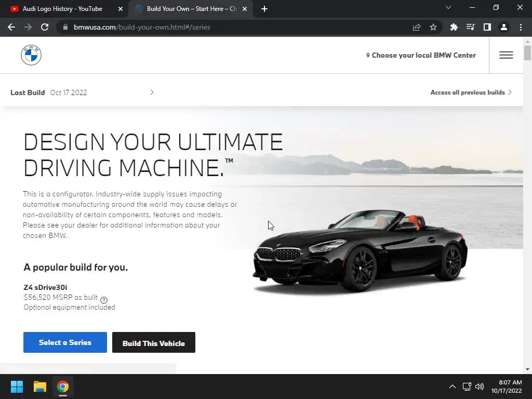Go back with browser back arrow
The width and height of the screenshot is (532, 399).
(11, 27)
